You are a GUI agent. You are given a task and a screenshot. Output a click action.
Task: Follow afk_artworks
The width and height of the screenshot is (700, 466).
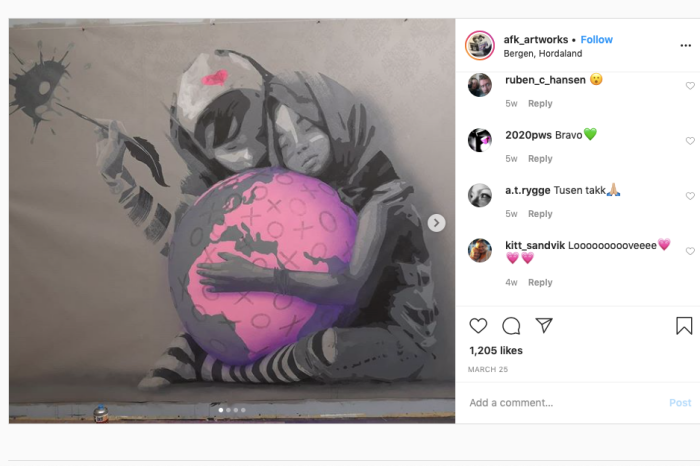point(596,40)
